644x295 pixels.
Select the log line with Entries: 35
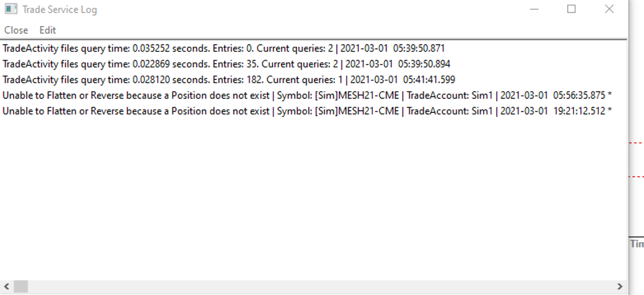click(x=226, y=64)
